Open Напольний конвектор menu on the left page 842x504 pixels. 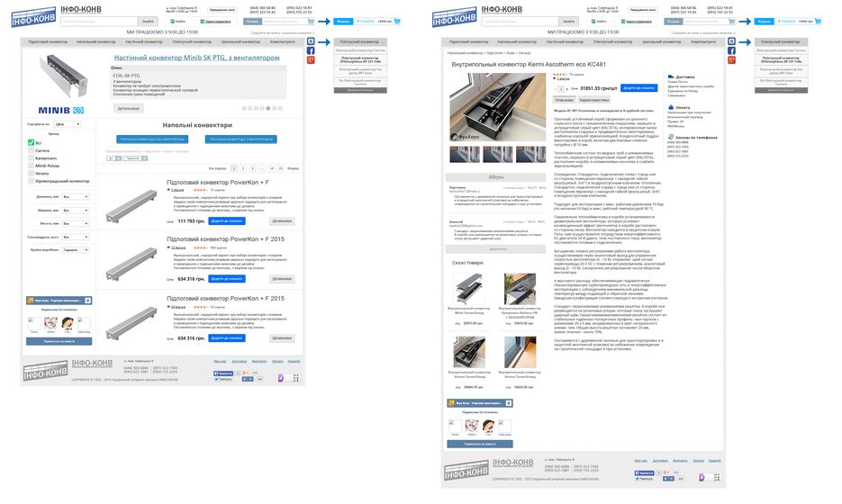point(96,41)
